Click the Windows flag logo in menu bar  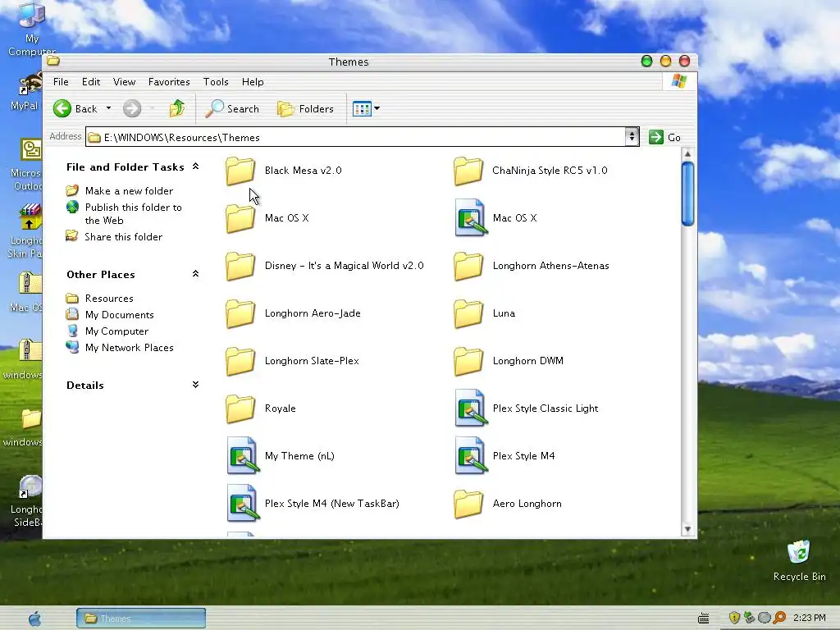coord(678,81)
